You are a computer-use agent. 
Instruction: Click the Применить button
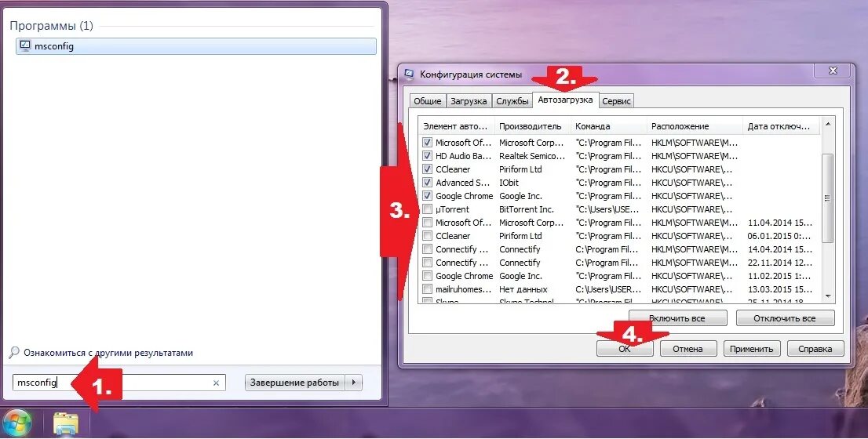[751, 349]
